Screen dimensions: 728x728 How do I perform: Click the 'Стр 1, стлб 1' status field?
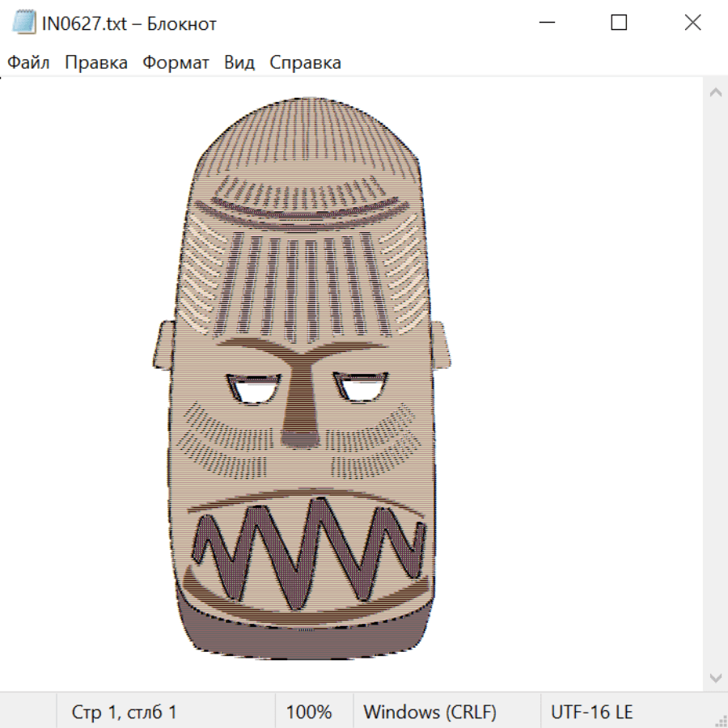(x=125, y=713)
